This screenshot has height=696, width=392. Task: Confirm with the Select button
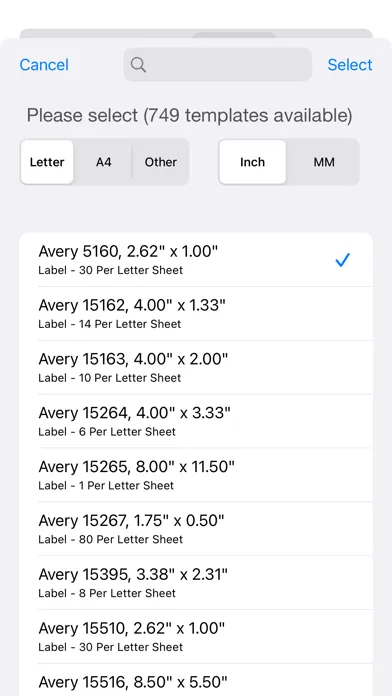350,65
